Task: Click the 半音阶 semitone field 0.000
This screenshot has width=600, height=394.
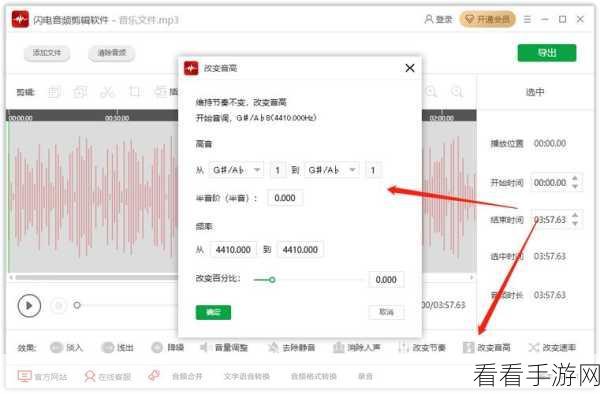Action: [285, 198]
